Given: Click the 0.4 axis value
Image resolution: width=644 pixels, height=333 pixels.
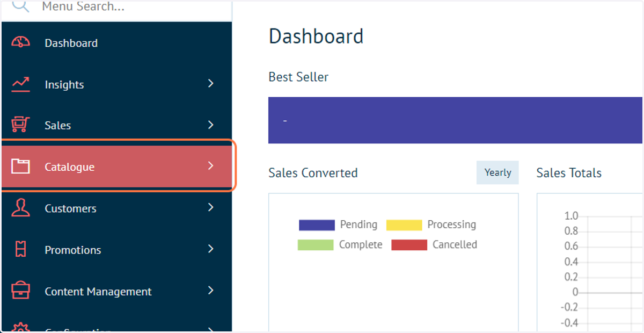Looking at the screenshot, I should [x=571, y=262].
